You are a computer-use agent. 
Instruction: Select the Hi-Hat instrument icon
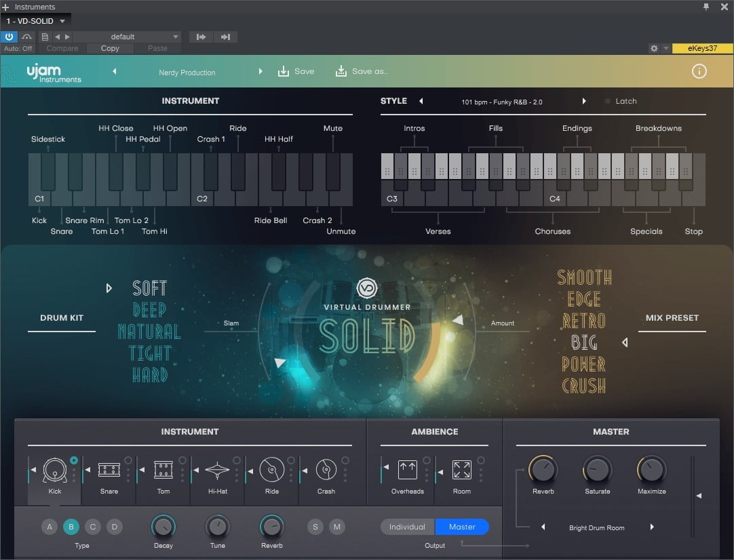(217, 471)
